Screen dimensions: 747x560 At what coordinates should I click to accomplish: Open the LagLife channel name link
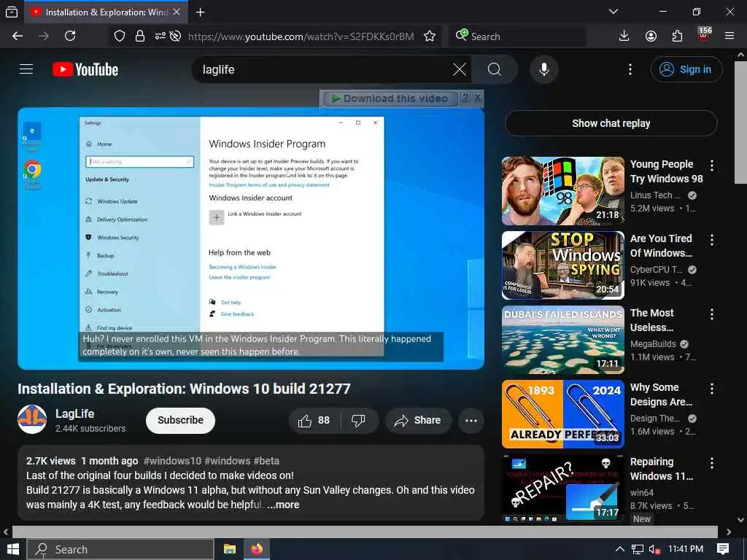(75, 413)
